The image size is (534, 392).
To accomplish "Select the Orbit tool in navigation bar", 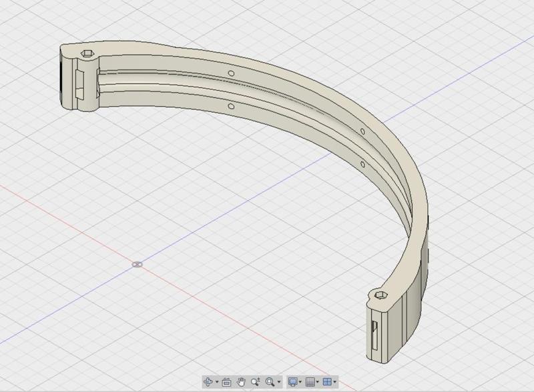I will pyautogui.click(x=208, y=382).
